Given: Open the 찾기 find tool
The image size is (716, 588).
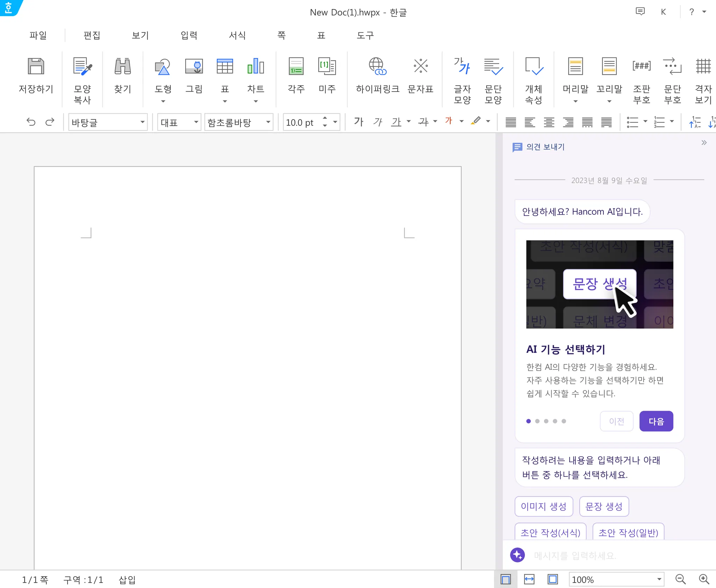Looking at the screenshot, I should click(x=122, y=66).
